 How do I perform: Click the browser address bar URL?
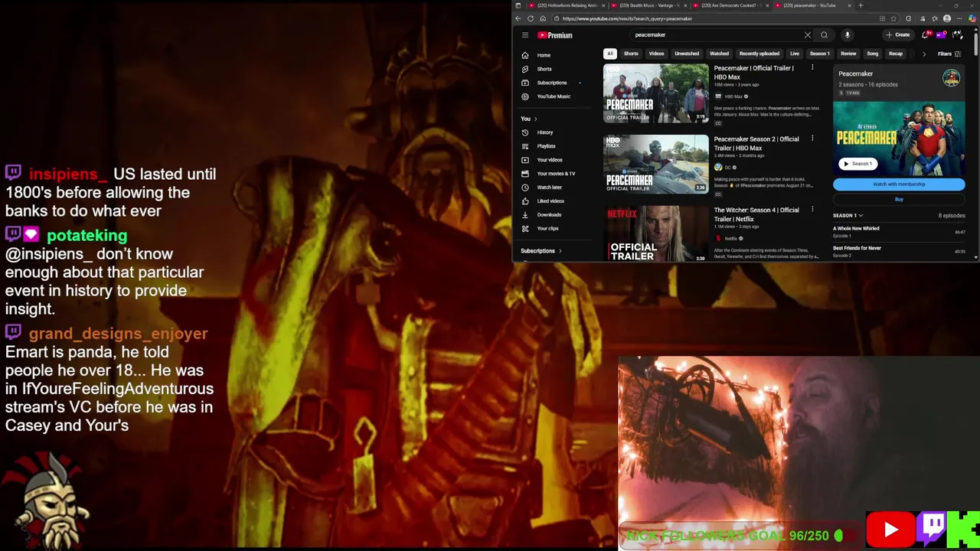[627, 18]
